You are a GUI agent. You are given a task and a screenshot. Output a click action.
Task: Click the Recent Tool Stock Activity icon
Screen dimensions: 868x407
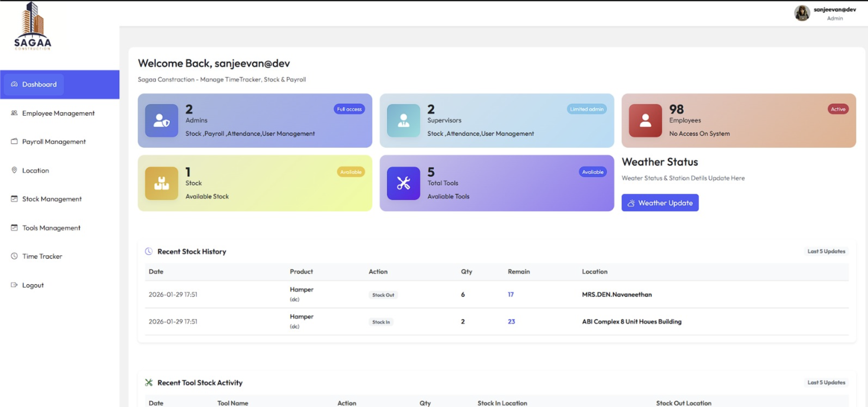click(x=148, y=383)
